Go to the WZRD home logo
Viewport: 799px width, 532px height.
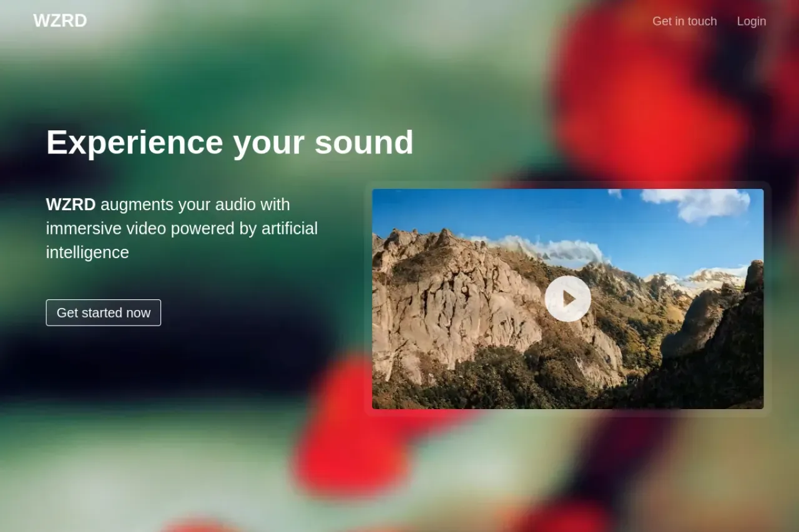tap(60, 21)
